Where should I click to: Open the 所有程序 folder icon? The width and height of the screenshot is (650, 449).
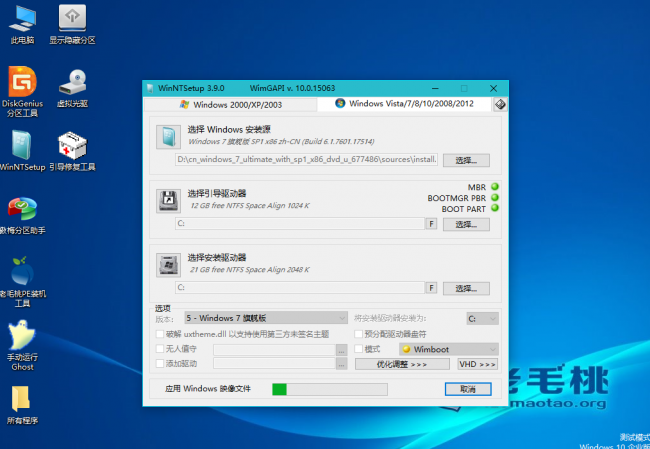click(x=22, y=405)
